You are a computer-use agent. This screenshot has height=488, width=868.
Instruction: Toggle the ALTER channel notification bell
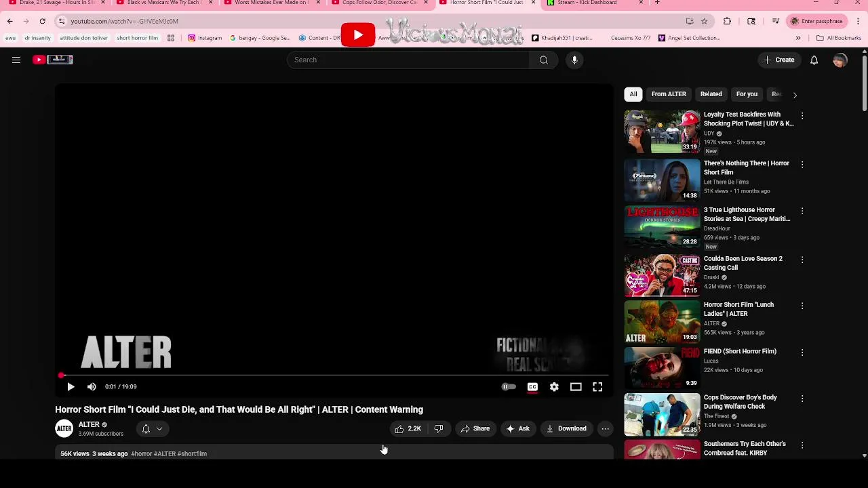(145, 428)
